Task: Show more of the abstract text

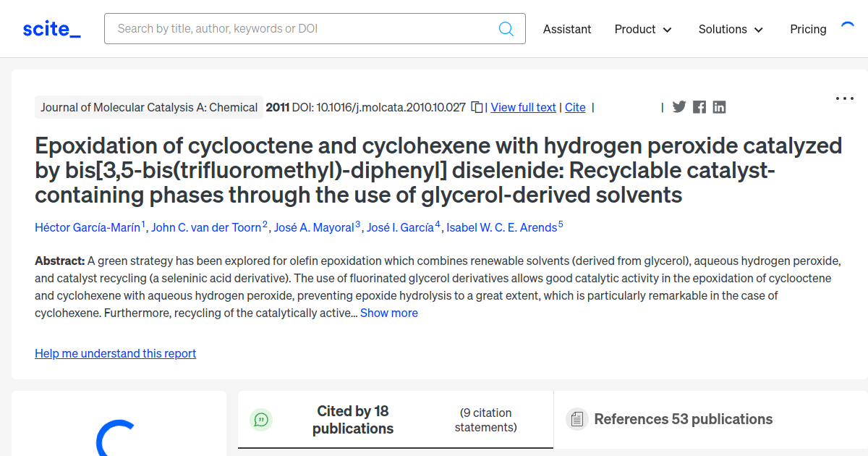Action: [389, 313]
